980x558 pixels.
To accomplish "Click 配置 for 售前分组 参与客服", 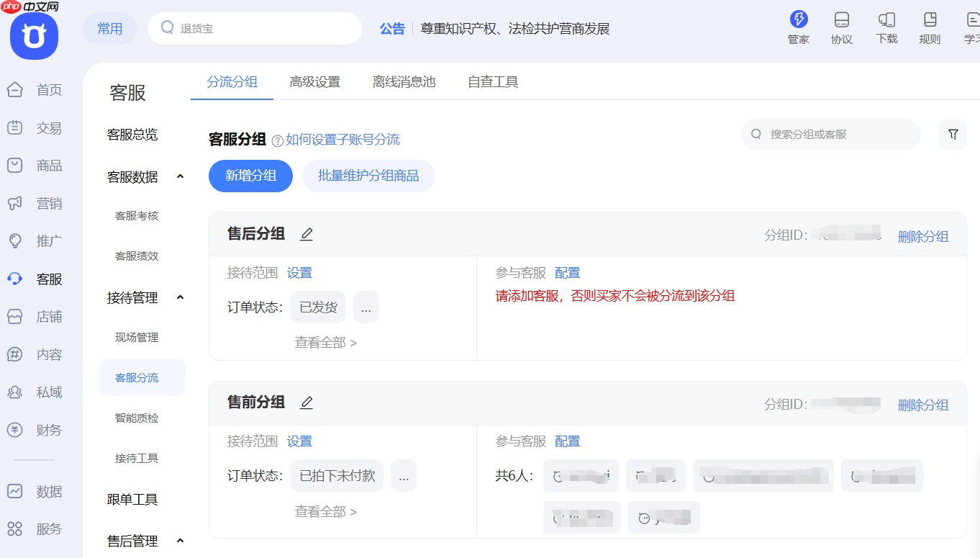I will point(568,441).
